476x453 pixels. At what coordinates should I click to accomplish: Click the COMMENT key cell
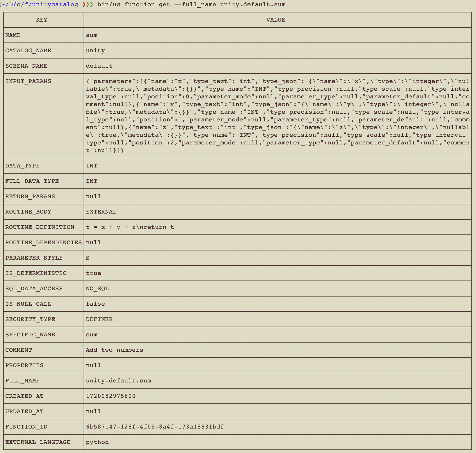coord(44,350)
